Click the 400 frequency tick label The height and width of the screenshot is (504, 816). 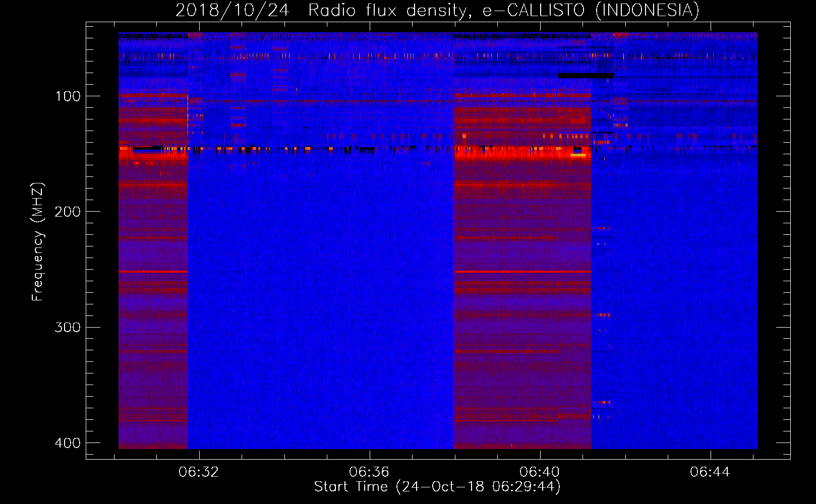coord(68,443)
